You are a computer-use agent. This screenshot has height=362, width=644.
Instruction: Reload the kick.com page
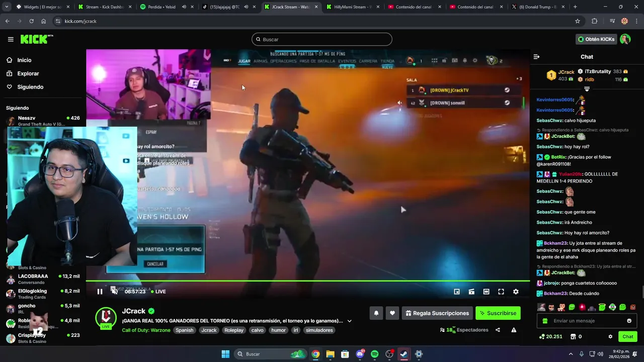pyautogui.click(x=32, y=21)
